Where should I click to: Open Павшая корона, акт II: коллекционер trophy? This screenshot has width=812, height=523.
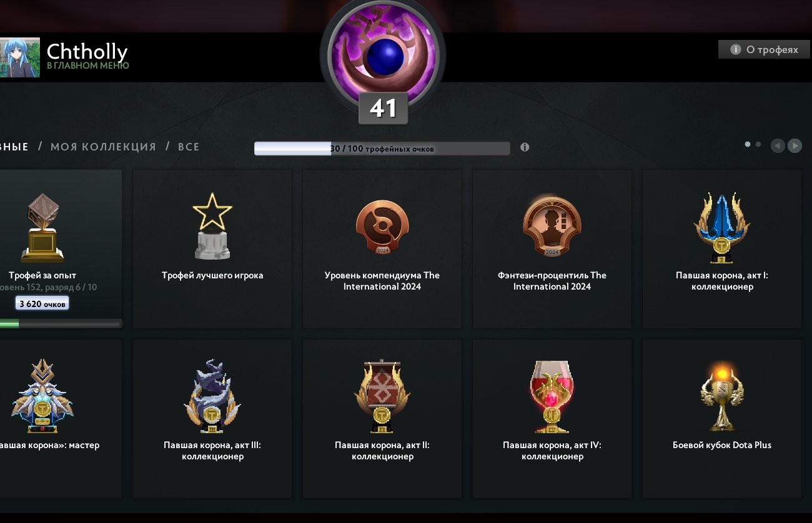coord(382,396)
